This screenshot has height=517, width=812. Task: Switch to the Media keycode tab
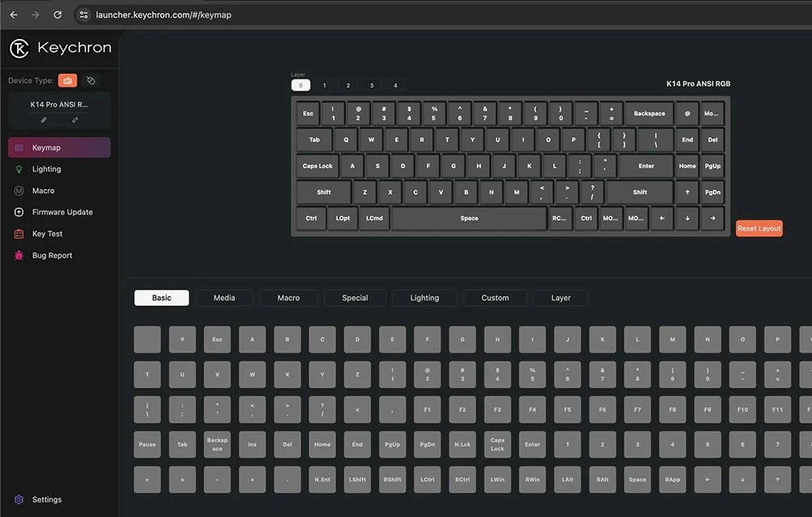coord(224,298)
